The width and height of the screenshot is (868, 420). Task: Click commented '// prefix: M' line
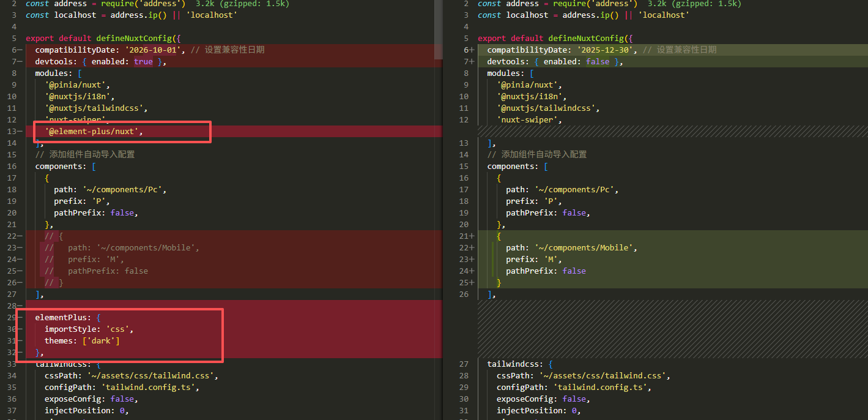84,259
